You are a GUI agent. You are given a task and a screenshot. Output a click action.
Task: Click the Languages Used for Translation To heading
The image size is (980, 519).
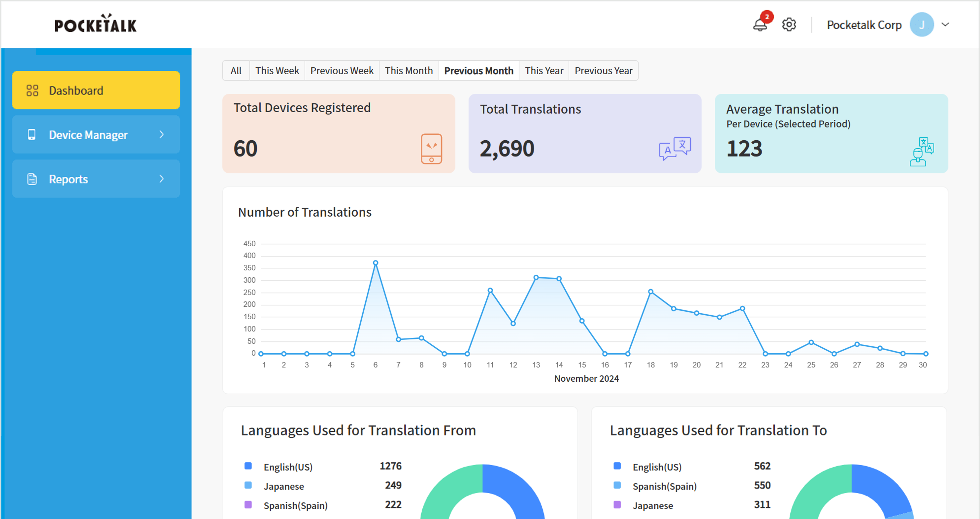pos(718,430)
